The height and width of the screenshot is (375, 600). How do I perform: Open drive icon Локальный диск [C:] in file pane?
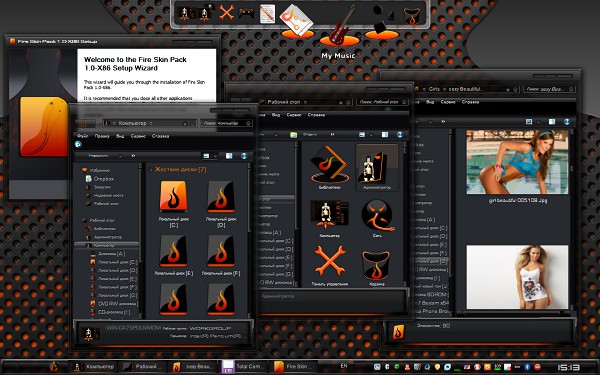[173, 197]
